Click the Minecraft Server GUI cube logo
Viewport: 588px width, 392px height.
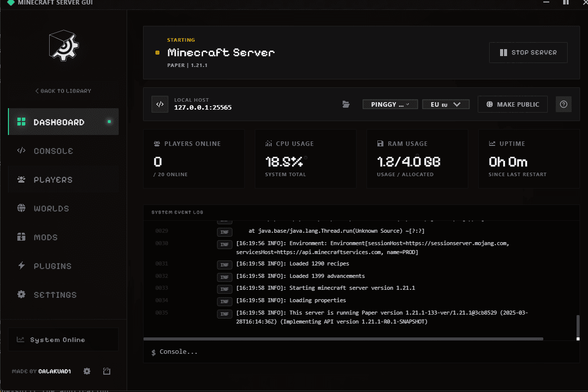(x=64, y=46)
